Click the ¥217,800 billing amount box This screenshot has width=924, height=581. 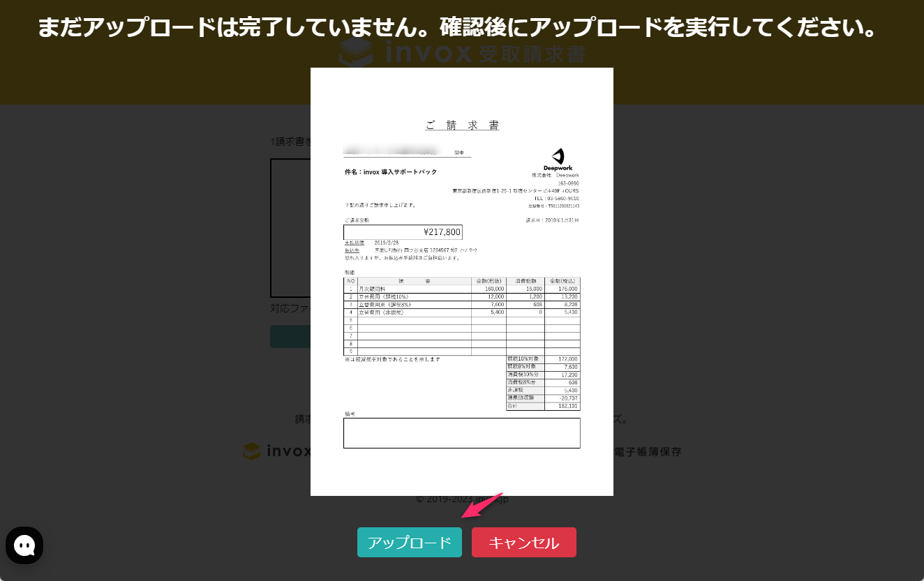click(403, 232)
